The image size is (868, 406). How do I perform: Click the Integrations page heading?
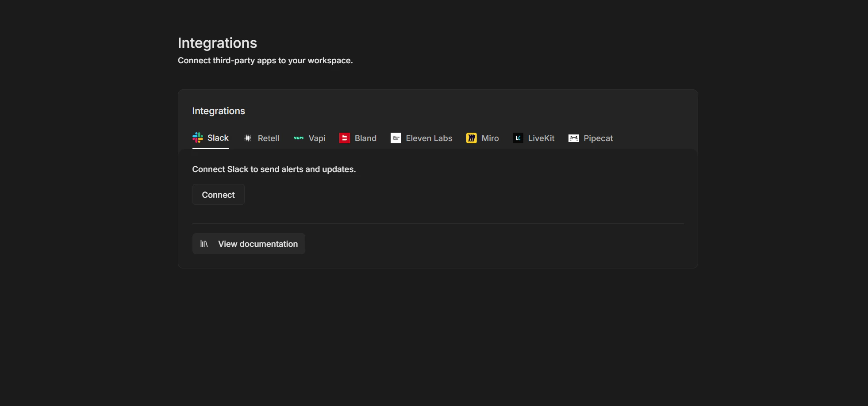pyautogui.click(x=217, y=43)
